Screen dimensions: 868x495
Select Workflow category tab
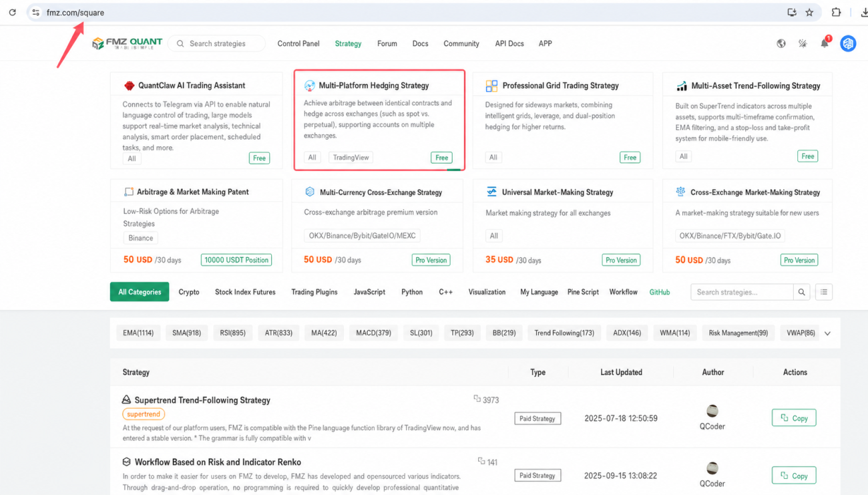tap(624, 292)
